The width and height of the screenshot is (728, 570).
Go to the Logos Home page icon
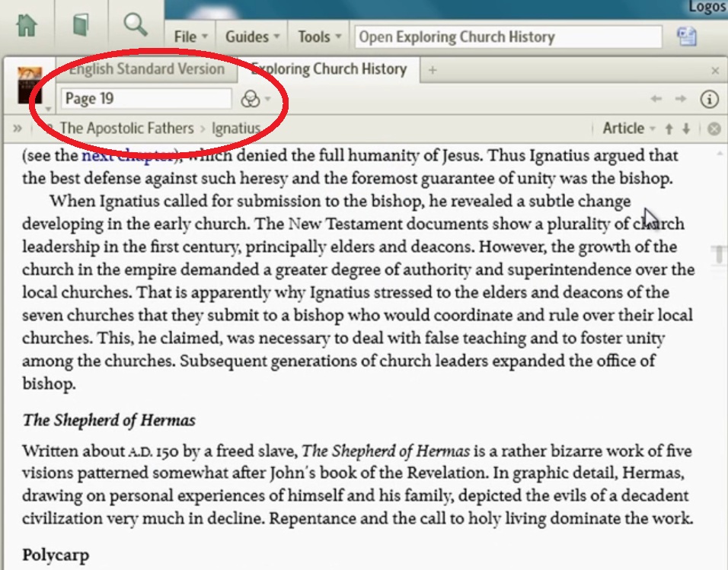pyautogui.click(x=27, y=24)
